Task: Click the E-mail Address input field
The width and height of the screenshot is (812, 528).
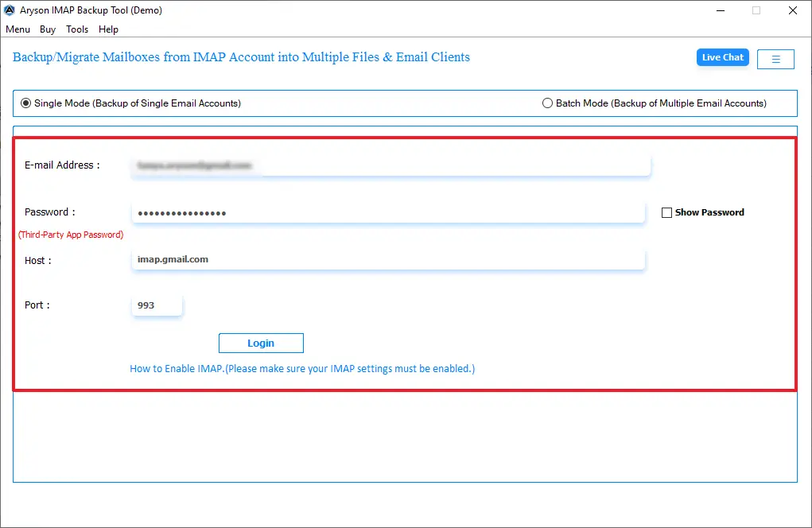Action: tap(390, 165)
